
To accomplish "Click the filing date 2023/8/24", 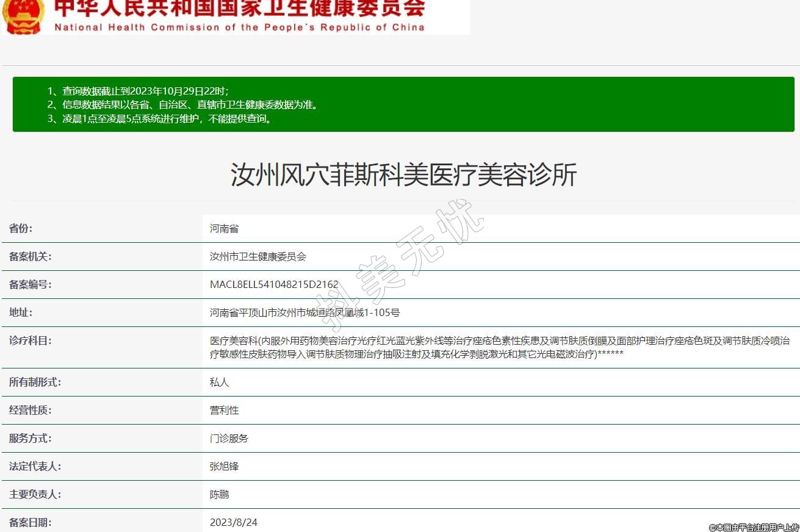I will pyautogui.click(x=233, y=523).
